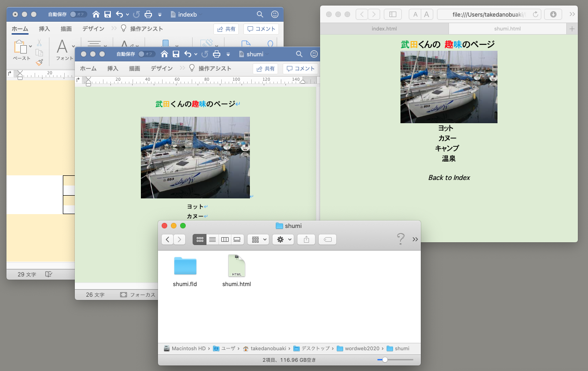Expand the Finder group-by dropdown

[x=258, y=239]
